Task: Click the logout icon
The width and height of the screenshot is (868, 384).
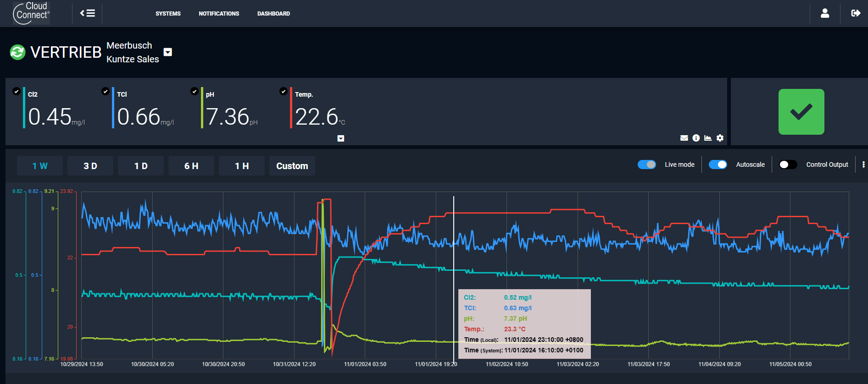Action: point(856,13)
